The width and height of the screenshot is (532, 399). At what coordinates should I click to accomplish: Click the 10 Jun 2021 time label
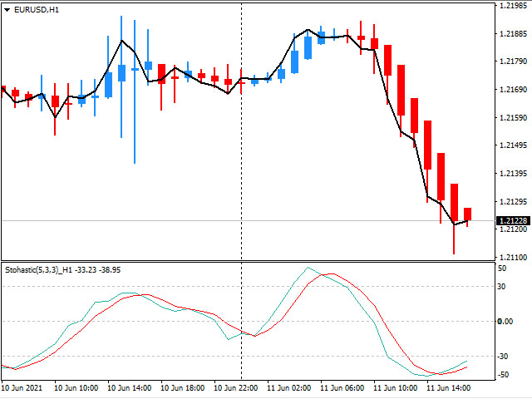tap(22, 388)
